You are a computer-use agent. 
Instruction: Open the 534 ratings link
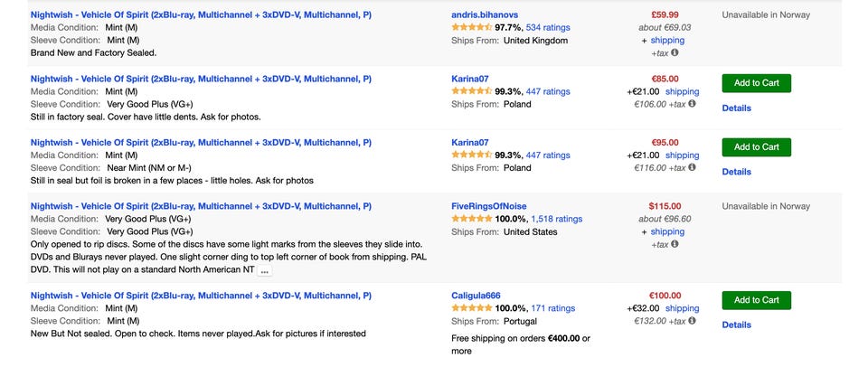(x=548, y=28)
